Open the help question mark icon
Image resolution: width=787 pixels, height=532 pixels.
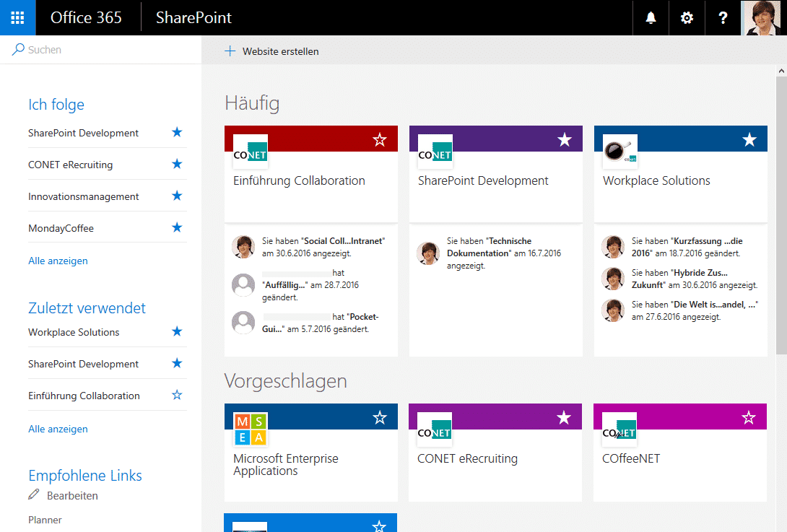tap(723, 17)
